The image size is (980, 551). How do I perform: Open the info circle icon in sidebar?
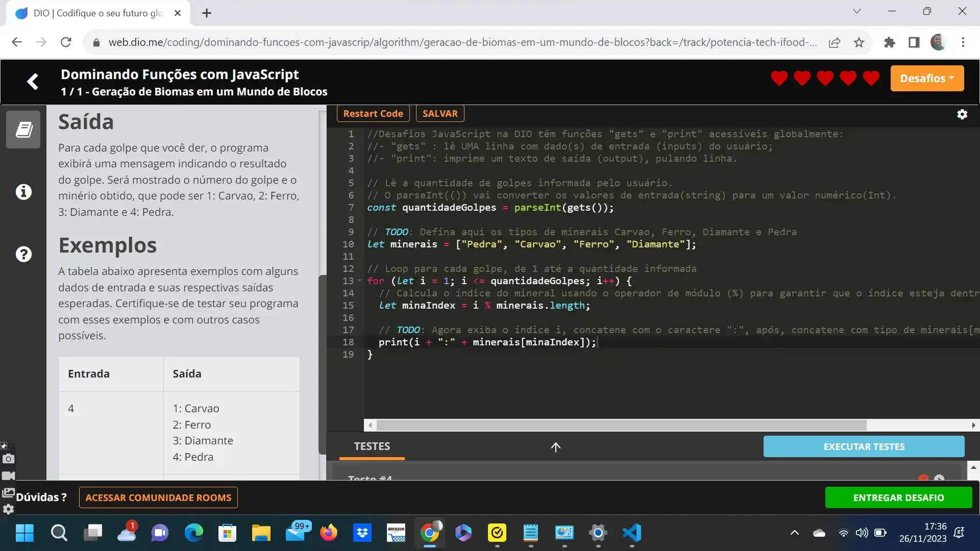coord(23,192)
